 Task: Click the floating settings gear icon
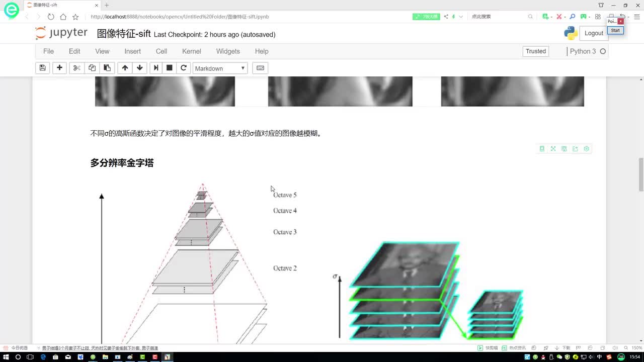point(586,149)
